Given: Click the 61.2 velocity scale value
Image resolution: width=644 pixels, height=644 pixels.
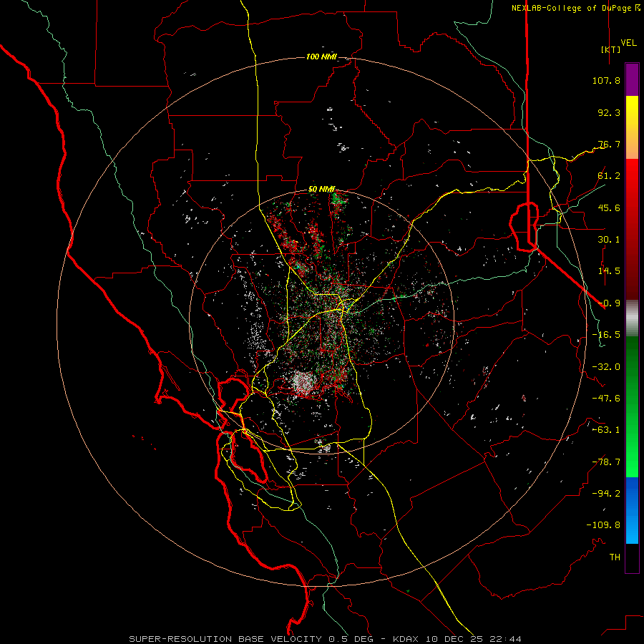Looking at the screenshot, I should click(609, 176).
